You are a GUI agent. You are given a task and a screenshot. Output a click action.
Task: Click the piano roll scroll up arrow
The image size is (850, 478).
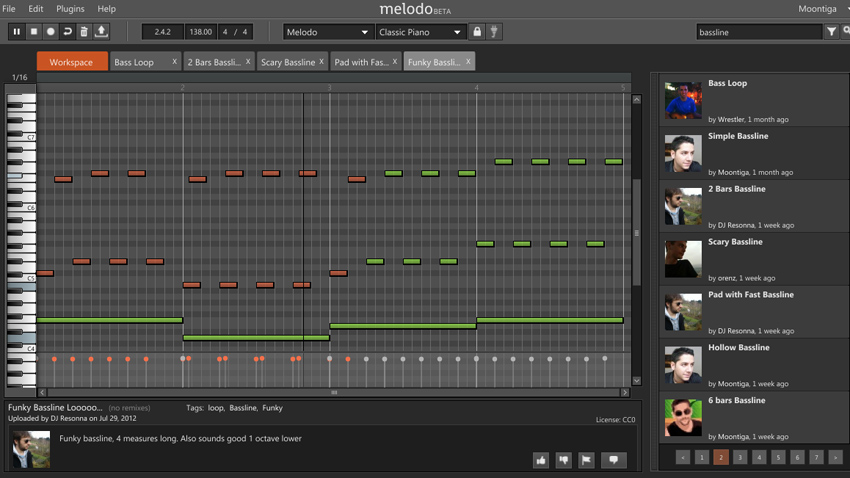coord(637,100)
